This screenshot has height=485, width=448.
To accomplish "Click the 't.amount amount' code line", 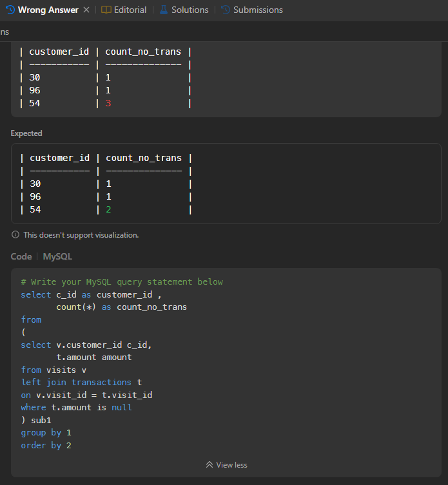I will tap(94, 357).
